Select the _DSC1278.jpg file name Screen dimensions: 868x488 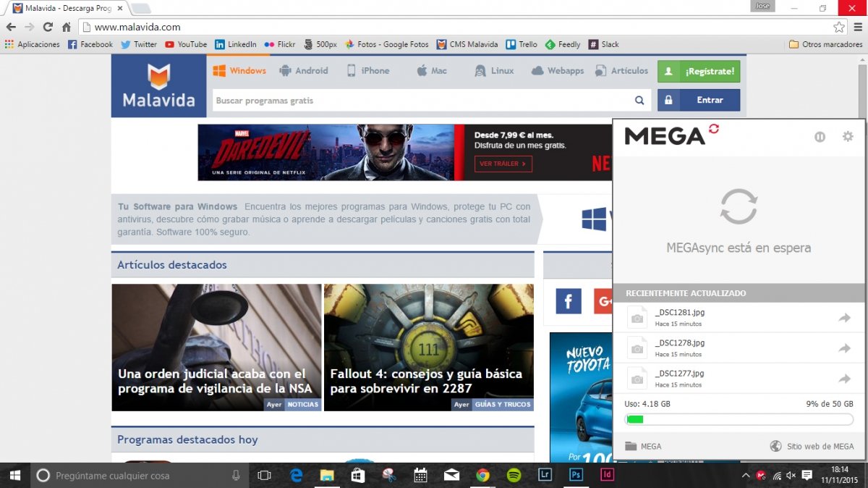pos(679,342)
